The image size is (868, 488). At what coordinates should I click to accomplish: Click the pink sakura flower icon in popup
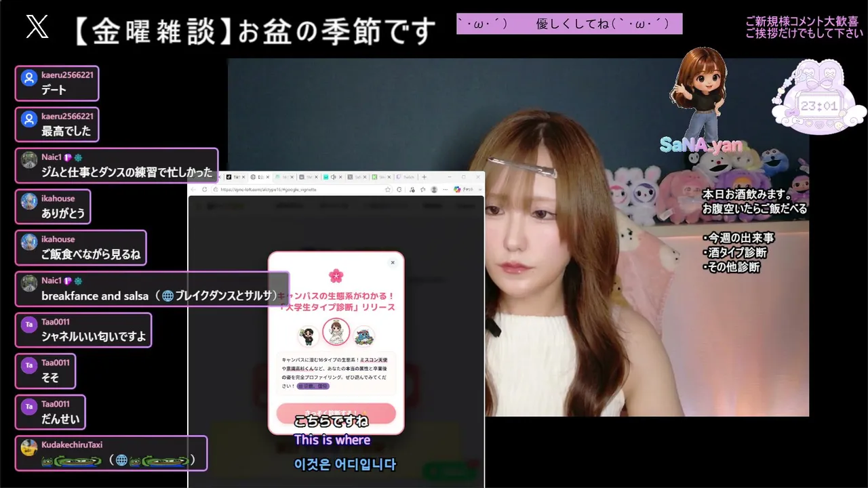(336, 275)
